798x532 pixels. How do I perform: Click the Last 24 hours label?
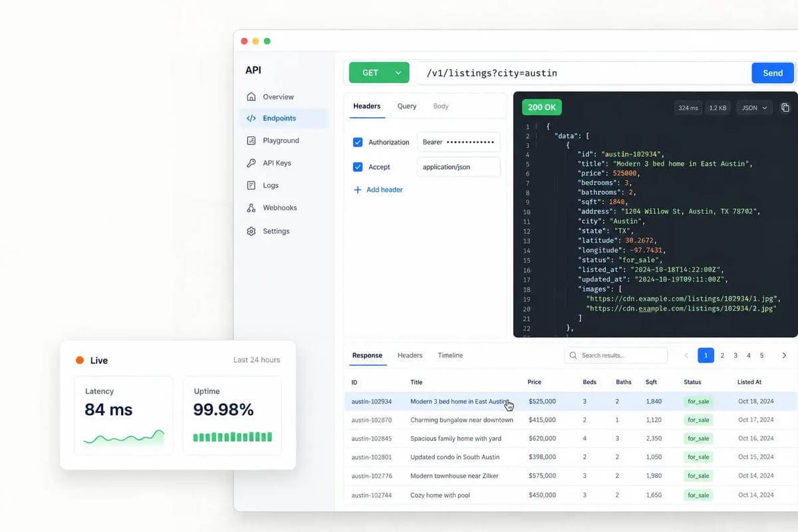point(257,360)
